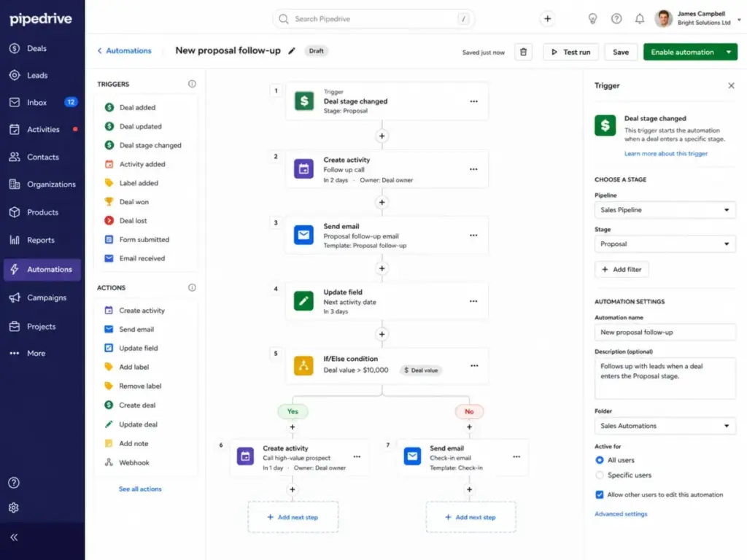747x560 pixels.
Task: Open options for Proposal follow-up email step
Action: tap(473, 236)
